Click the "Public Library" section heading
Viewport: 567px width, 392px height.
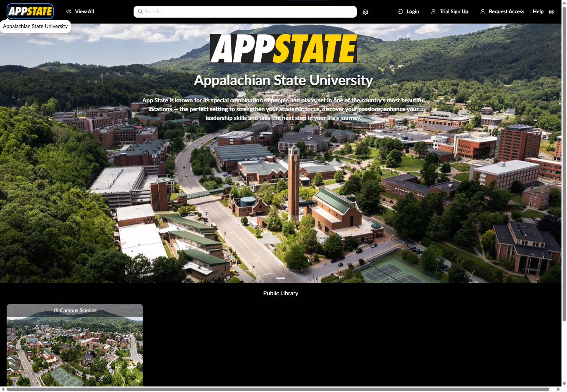click(x=281, y=293)
